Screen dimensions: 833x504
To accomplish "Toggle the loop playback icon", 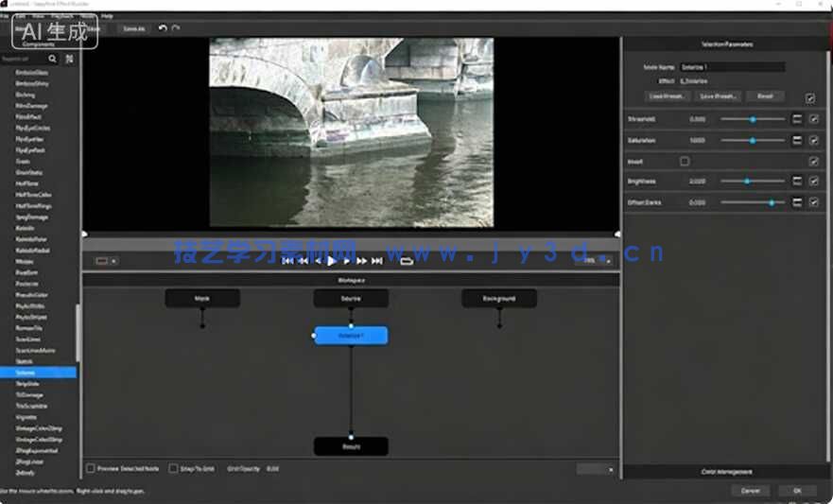I will coord(407,261).
